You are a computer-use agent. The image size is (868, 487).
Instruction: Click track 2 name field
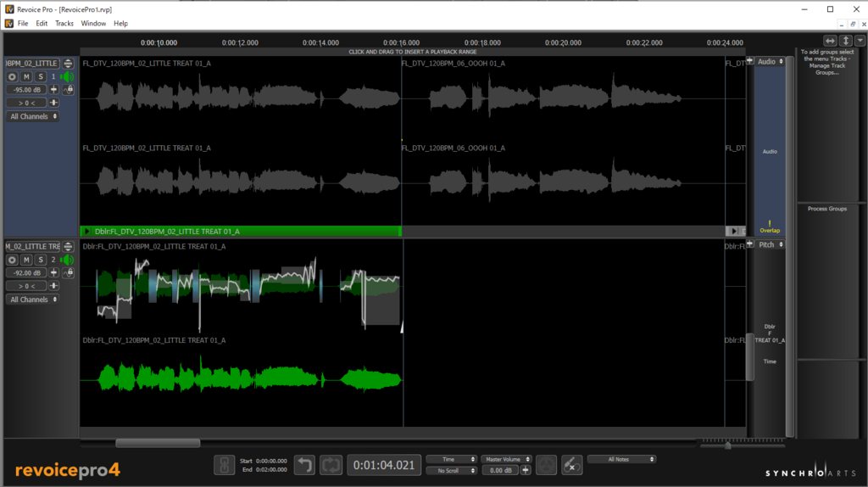tap(32, 247)
